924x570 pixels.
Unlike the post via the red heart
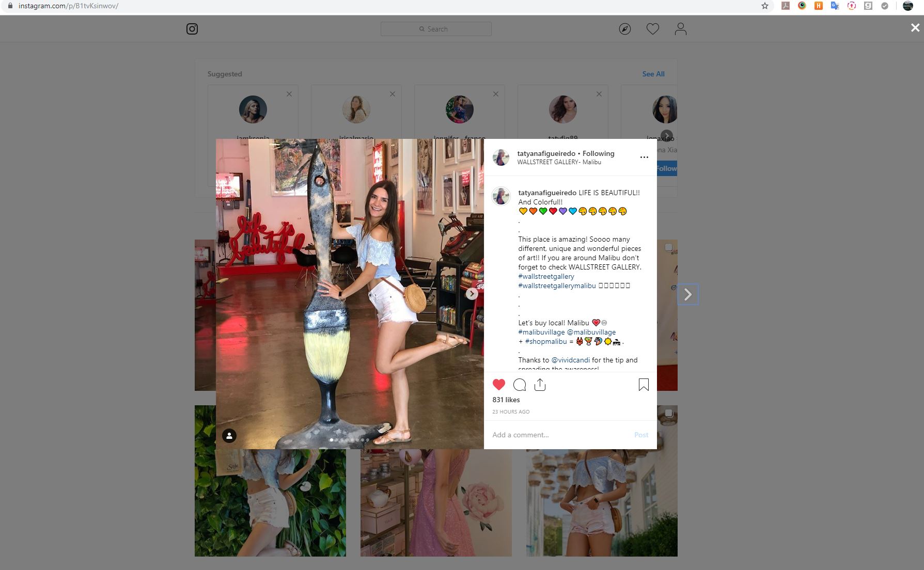(x=498, y=385)
